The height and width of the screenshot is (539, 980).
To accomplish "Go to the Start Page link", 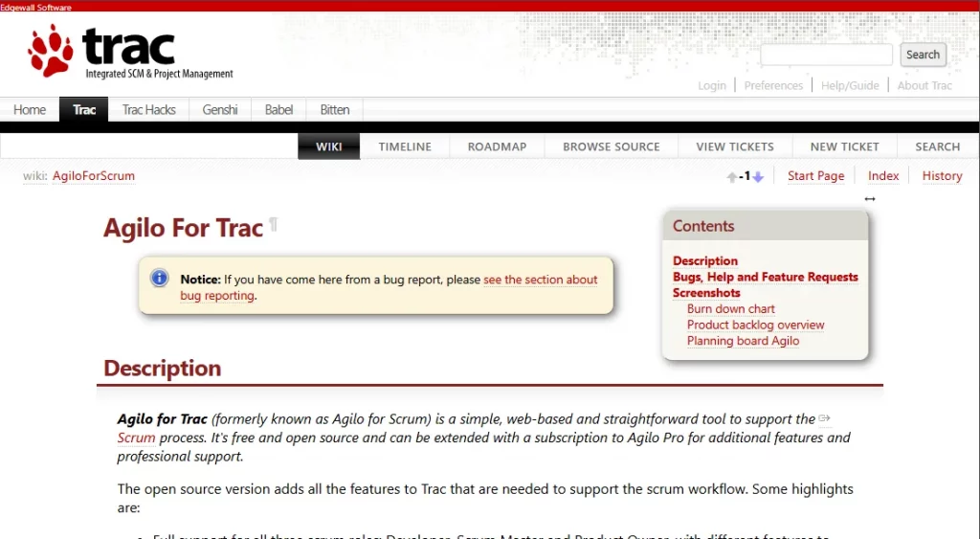I will 815,176.
